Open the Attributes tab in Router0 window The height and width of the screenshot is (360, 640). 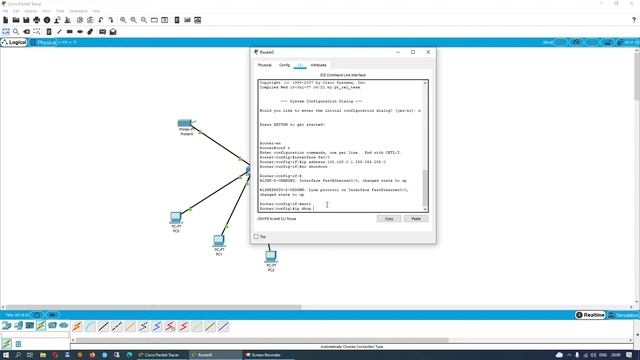pos(318,65)
